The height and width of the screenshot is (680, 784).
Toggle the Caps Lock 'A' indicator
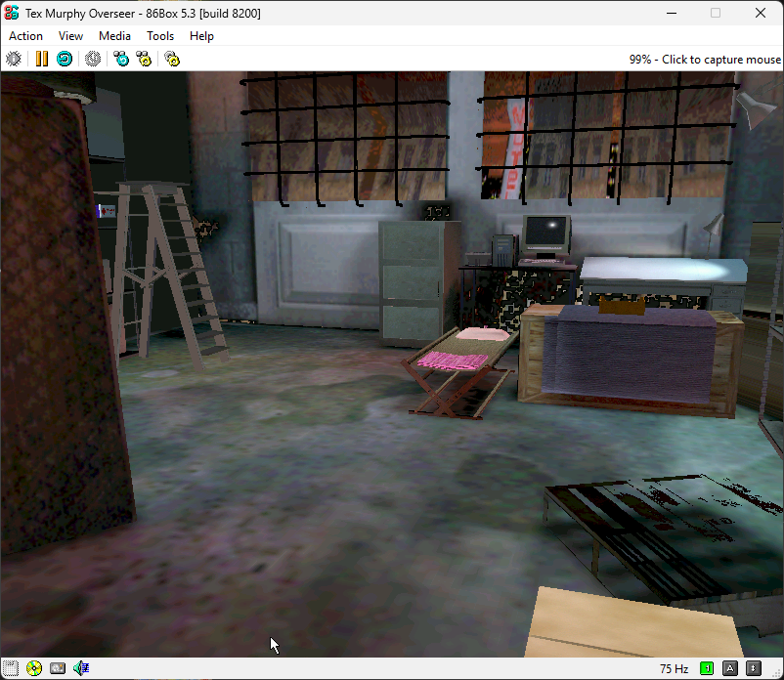coord(730,668)
